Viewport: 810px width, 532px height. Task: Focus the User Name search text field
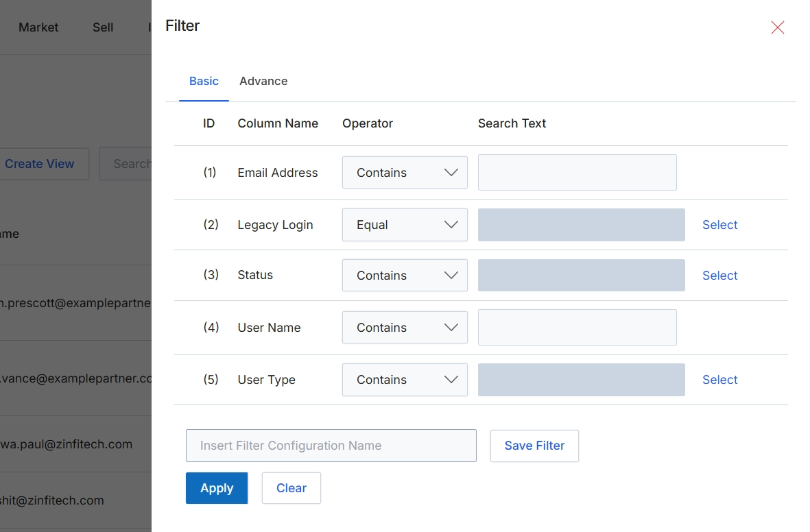(577, 328)
